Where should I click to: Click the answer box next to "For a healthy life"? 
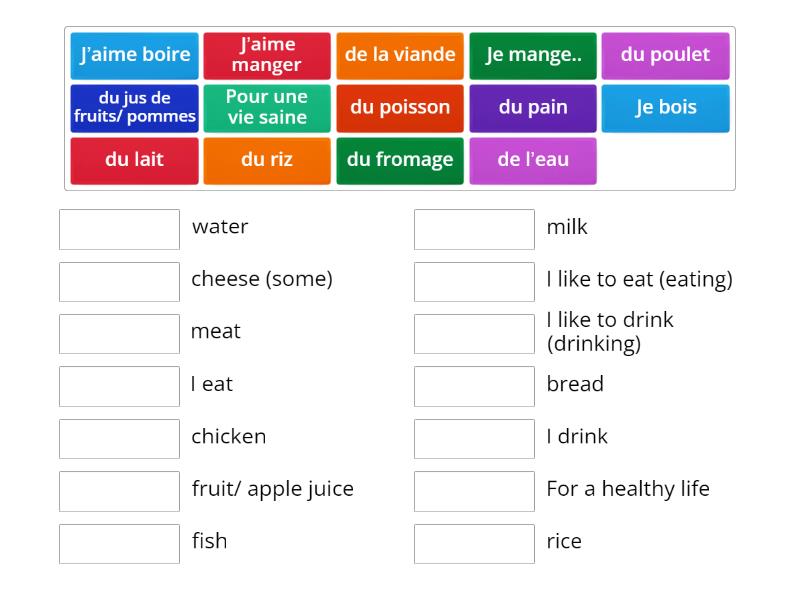(x=474, y=491)
